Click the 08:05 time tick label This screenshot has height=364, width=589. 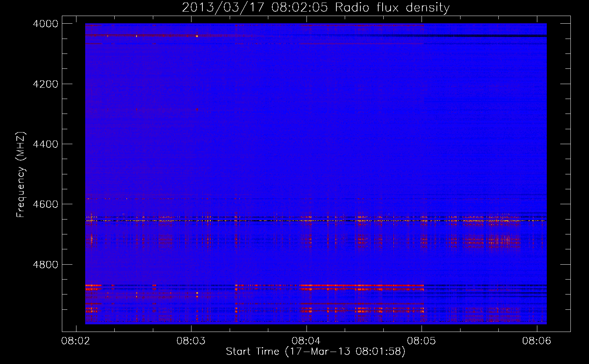point(422,341)
